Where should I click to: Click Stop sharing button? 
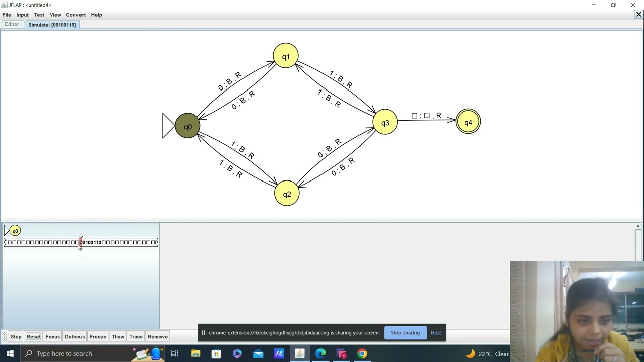pyautogui.click(x=405, y=333)
